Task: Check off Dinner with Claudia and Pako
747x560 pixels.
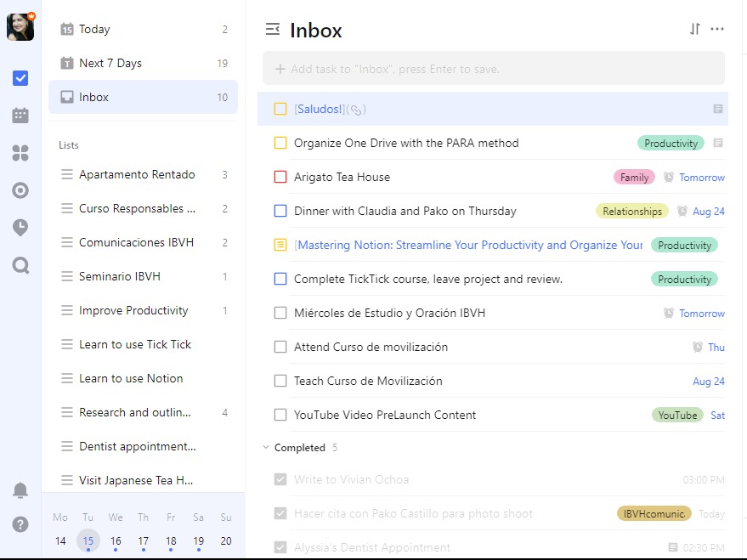Action: click(280, 211)
